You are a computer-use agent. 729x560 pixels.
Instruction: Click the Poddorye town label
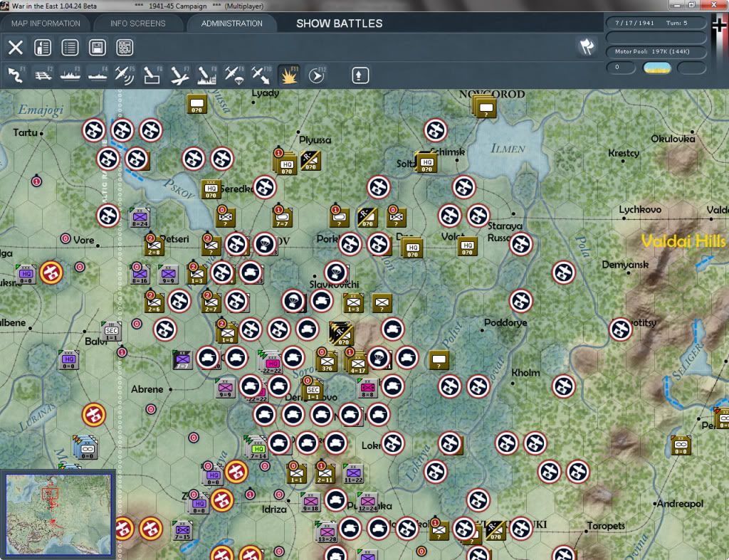505,322
